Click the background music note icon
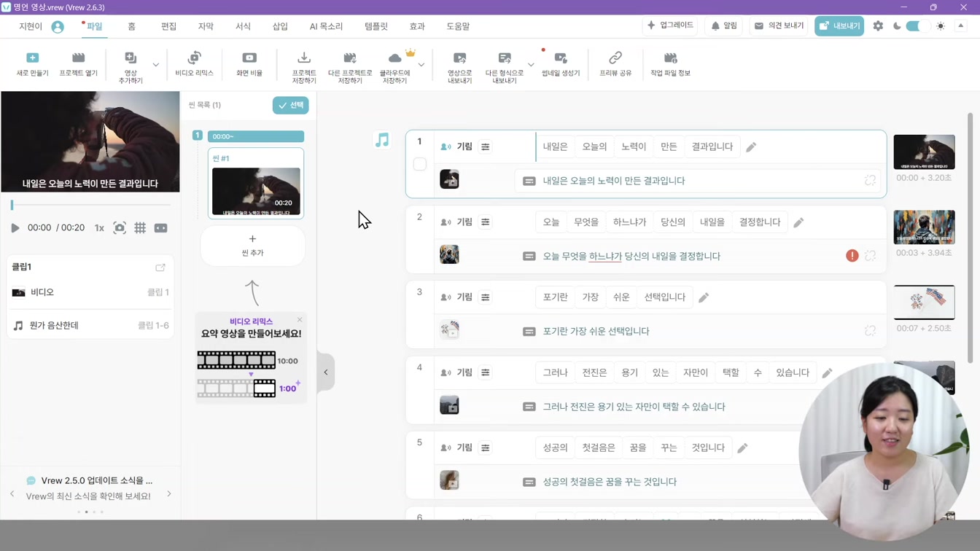980x551 pixels. point(382,140)
